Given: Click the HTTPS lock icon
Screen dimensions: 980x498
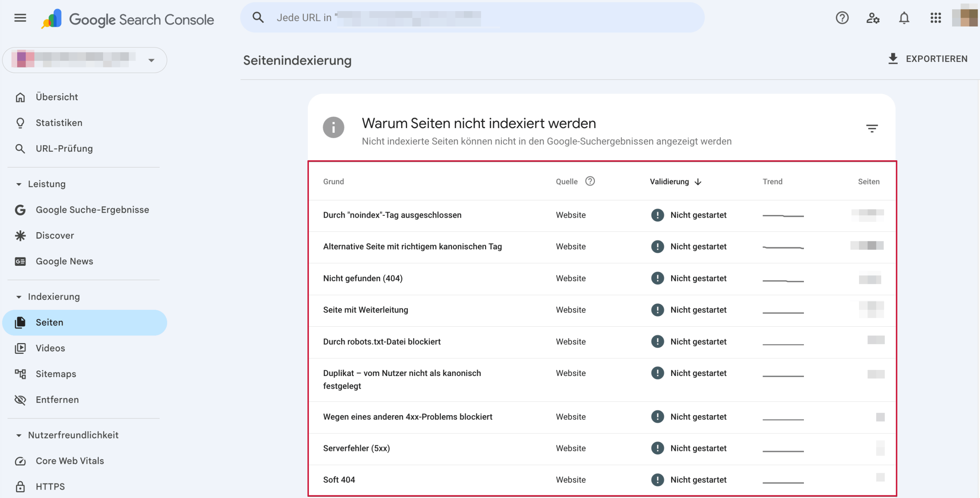Looking at the screenshot, I should pos(20,486).
